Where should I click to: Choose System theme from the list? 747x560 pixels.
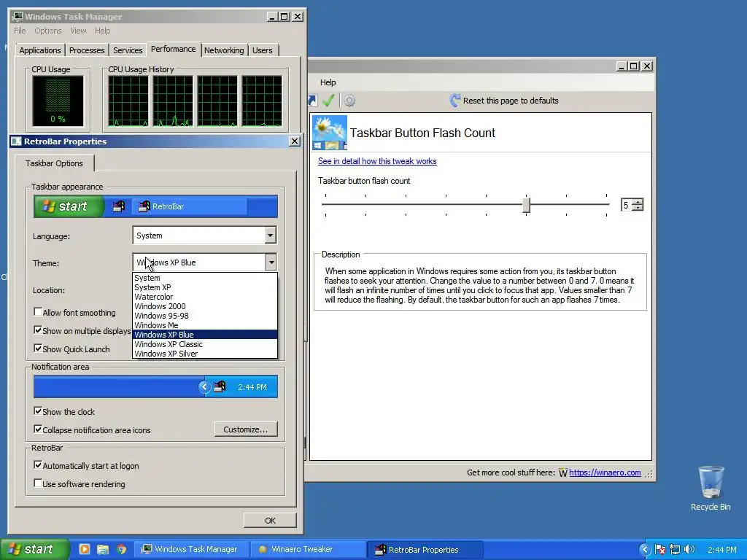205,278
